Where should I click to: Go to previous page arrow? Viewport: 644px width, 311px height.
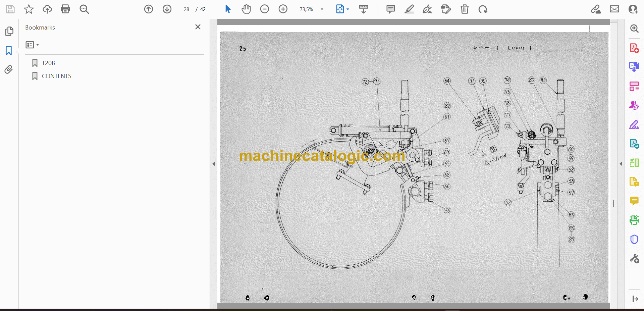pyautogui.click(x=149, y=9)
